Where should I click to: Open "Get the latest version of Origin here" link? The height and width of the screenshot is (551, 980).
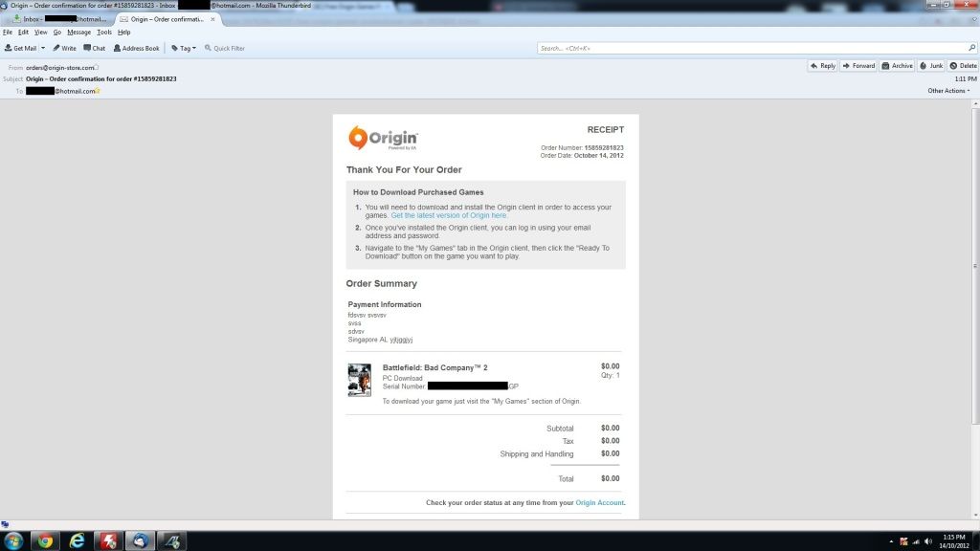449,215
